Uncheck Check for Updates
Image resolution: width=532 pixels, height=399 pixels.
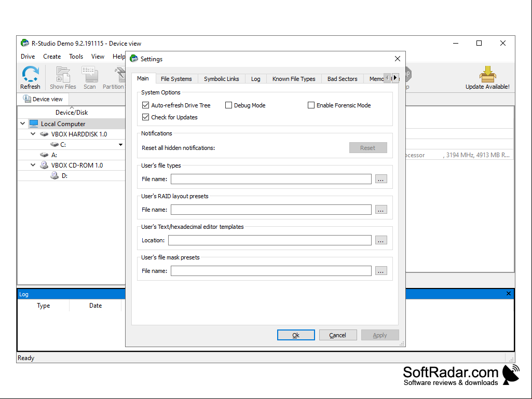point(145,117)
